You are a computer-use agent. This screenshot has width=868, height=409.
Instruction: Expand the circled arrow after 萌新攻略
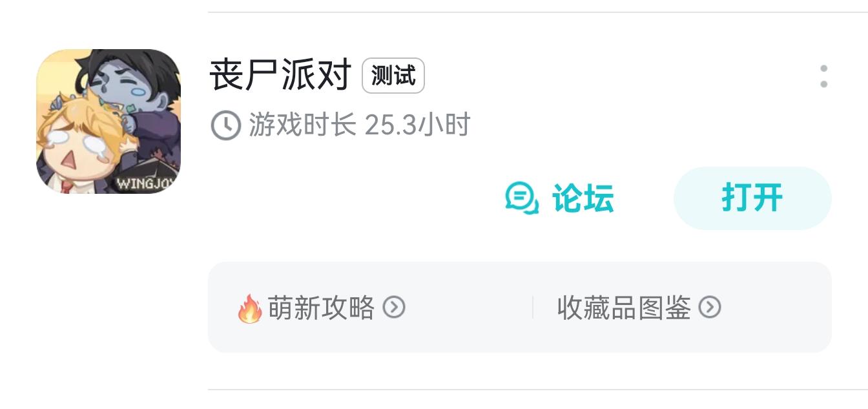point(394,307)
